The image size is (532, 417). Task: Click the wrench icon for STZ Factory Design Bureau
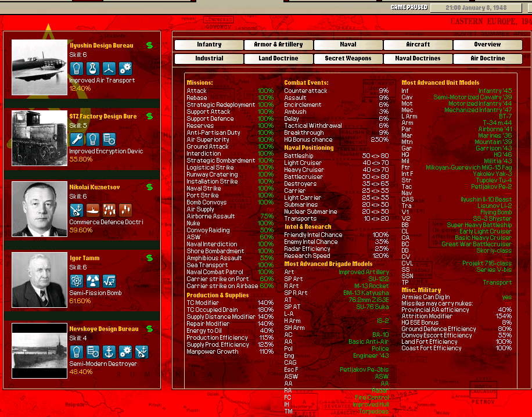(77, 139)
